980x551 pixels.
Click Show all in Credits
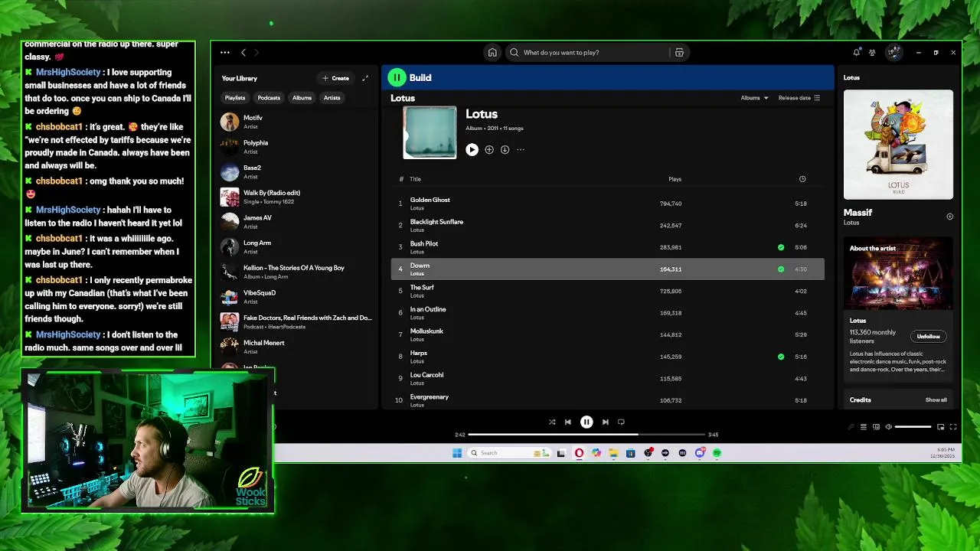pos(936,400)
